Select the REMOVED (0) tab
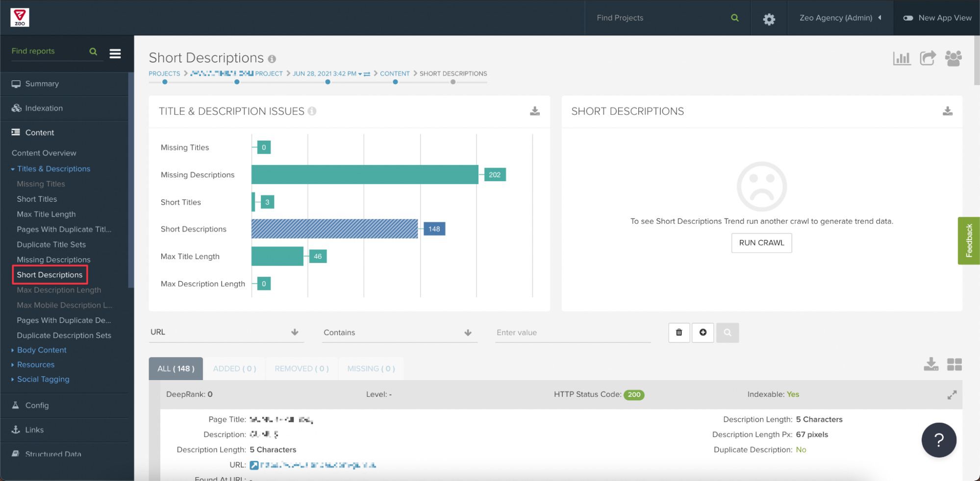Viewport: 980px width, 481px height. [302, 369]
